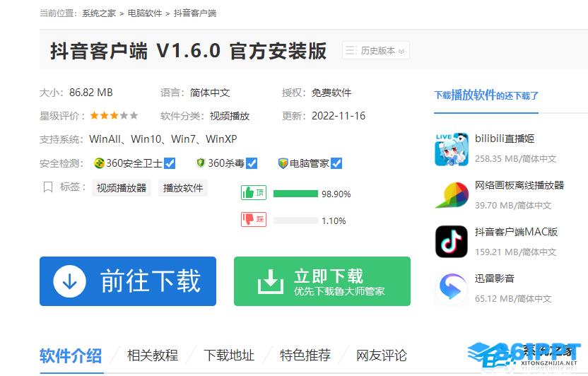Click the blue 前往下载 button
Image resolution: width=588 pixels, height=376 pixels.
point(128,281)
